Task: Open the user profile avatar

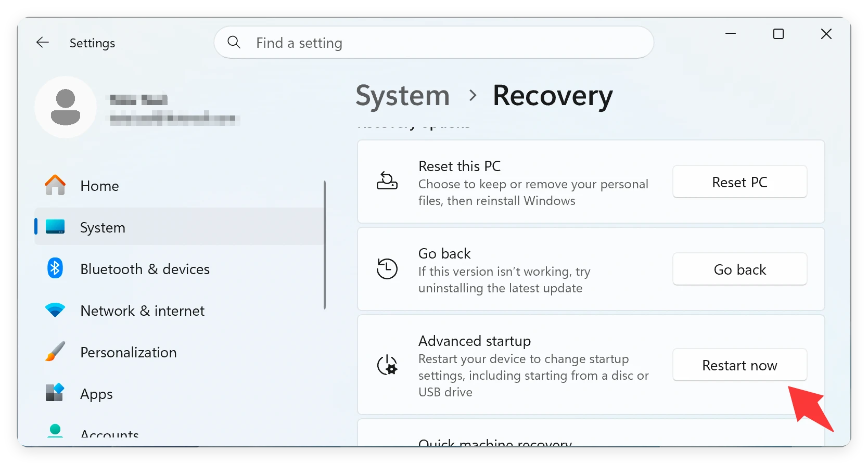Action: point(66,107)
